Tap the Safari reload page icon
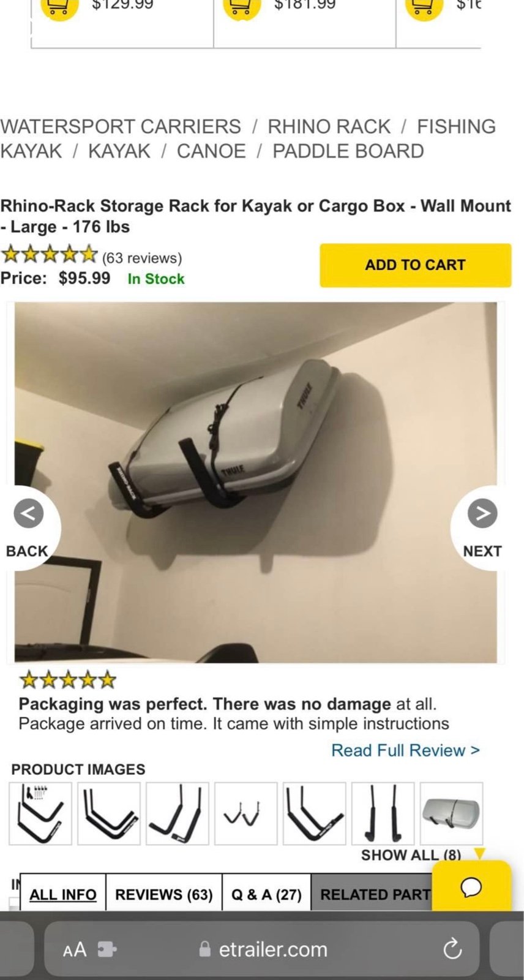This screenshot has width=524, height=980. 452,949
